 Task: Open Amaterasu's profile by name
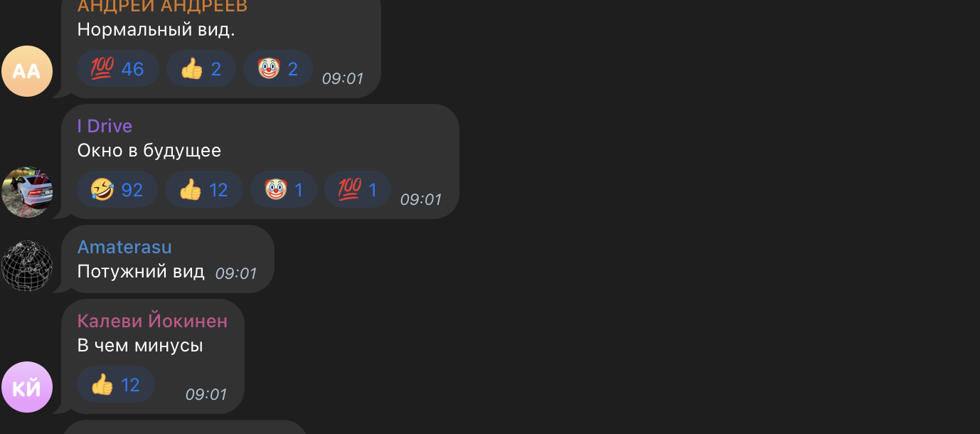[x=124, y=247]
